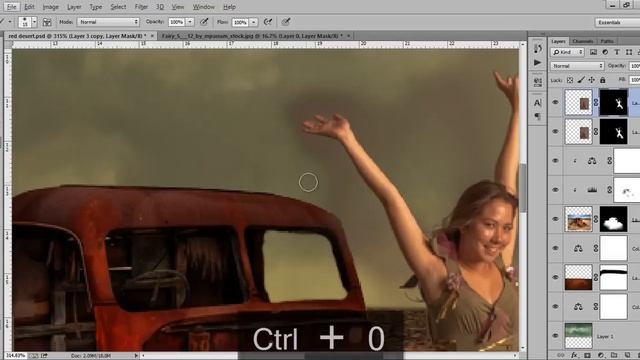Hide the desert truck photo layer
Screen dimensions: 640x360
555,219
